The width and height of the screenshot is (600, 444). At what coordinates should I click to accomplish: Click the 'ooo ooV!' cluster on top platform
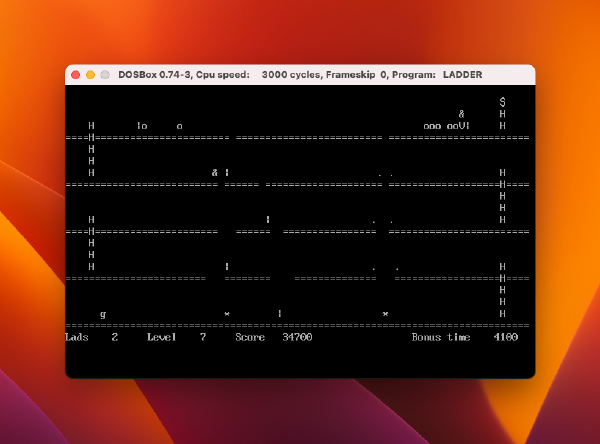tap(446, 126)
